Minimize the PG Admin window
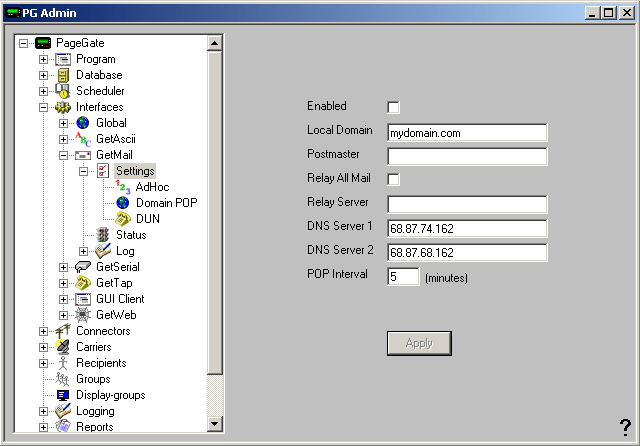This screenshot has width=640, height=446. click(x=593, y=13)
